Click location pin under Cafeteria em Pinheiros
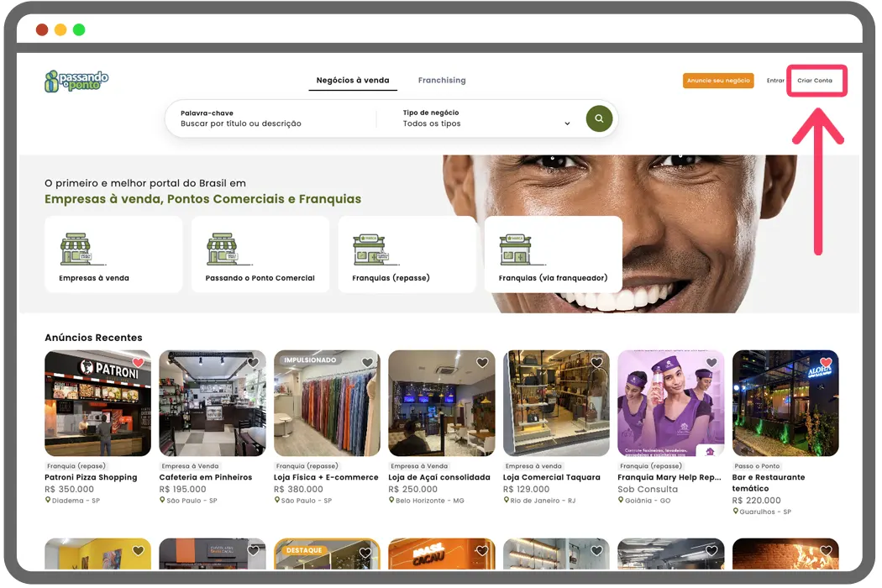The image size is (882, 588). (162, 500)
